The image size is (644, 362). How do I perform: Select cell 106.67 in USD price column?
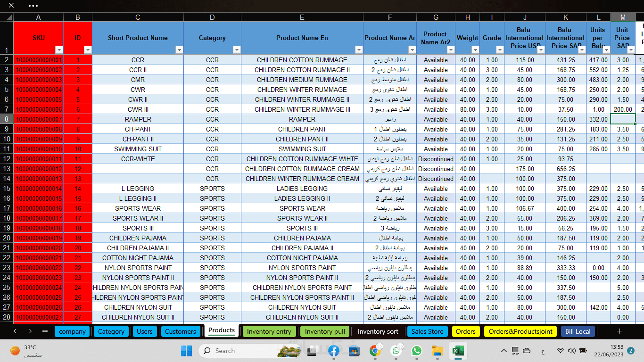pos(525,208)
